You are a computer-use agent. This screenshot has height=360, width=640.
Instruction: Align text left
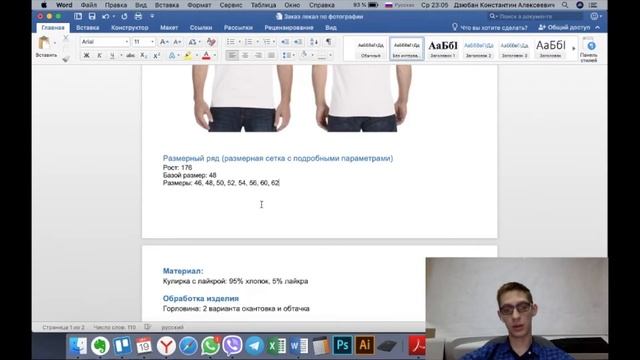232,56
